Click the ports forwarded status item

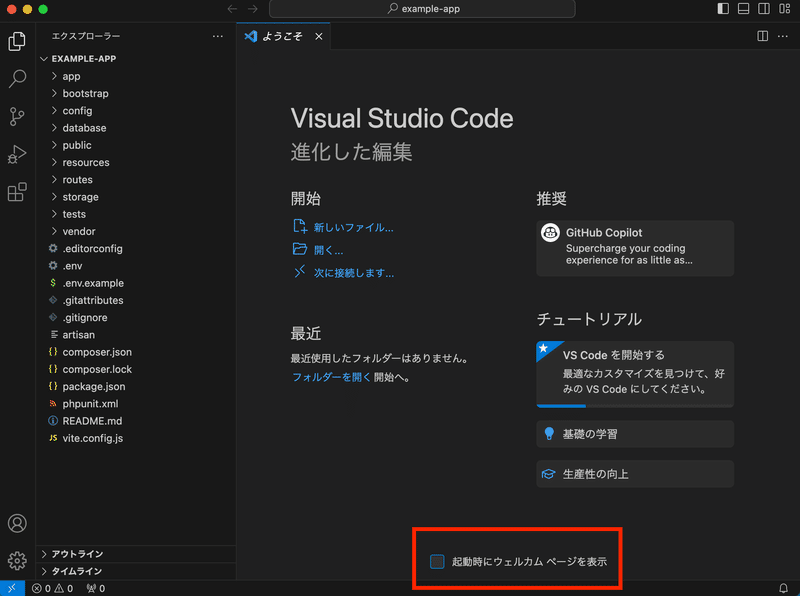[x=95, y=588]
